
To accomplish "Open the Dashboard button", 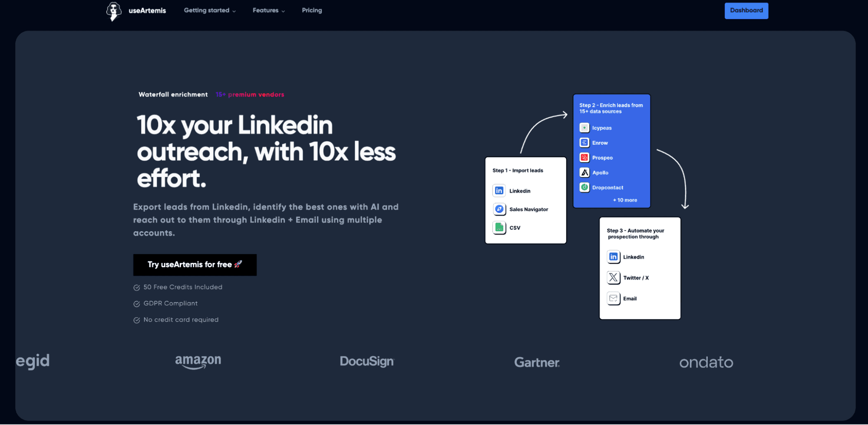I will tap(746, 11).
